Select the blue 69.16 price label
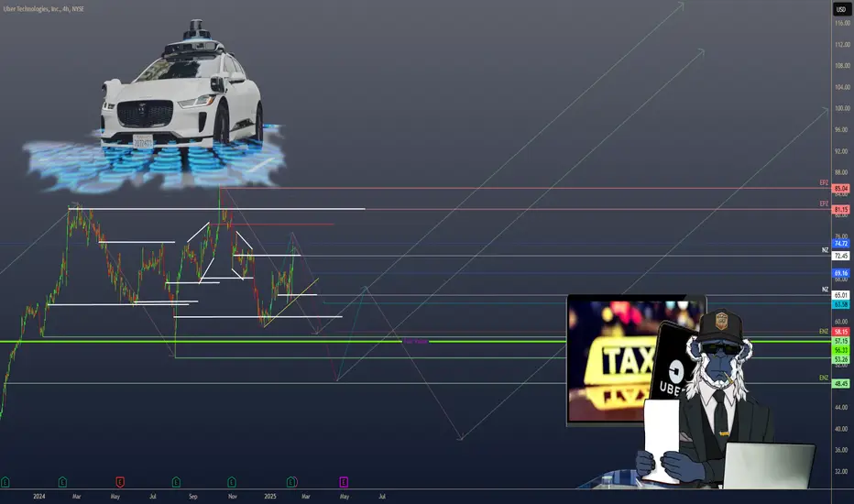This screenshot has height=504, width=854. point(841,273)
